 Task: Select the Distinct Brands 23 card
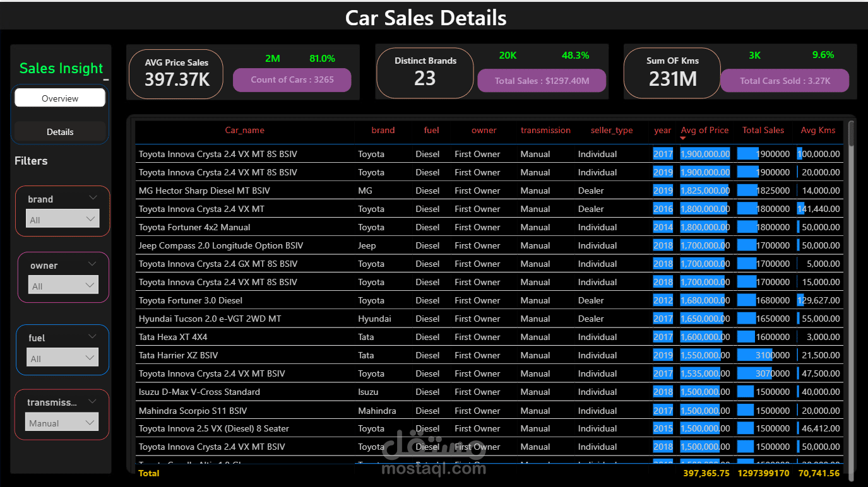coord(425,73)
